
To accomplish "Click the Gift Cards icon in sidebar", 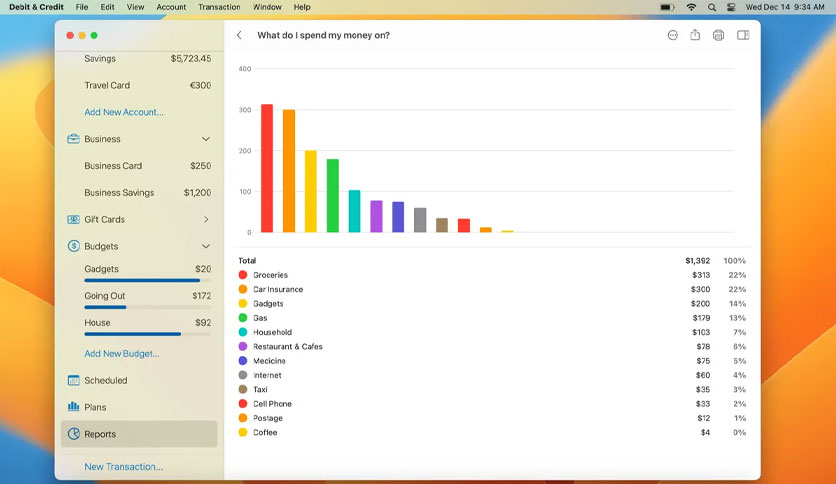I will [73, 220].
